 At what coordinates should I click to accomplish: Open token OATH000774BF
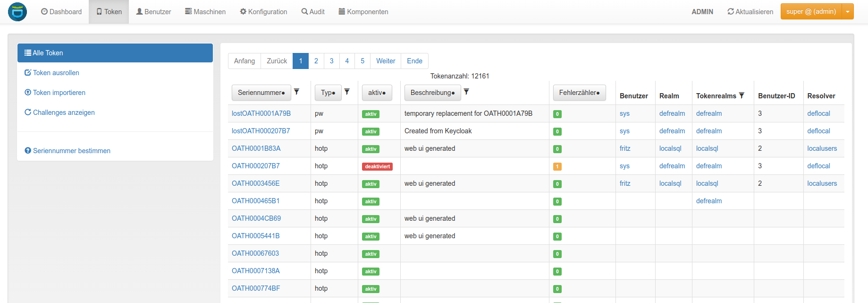(256, 288)
